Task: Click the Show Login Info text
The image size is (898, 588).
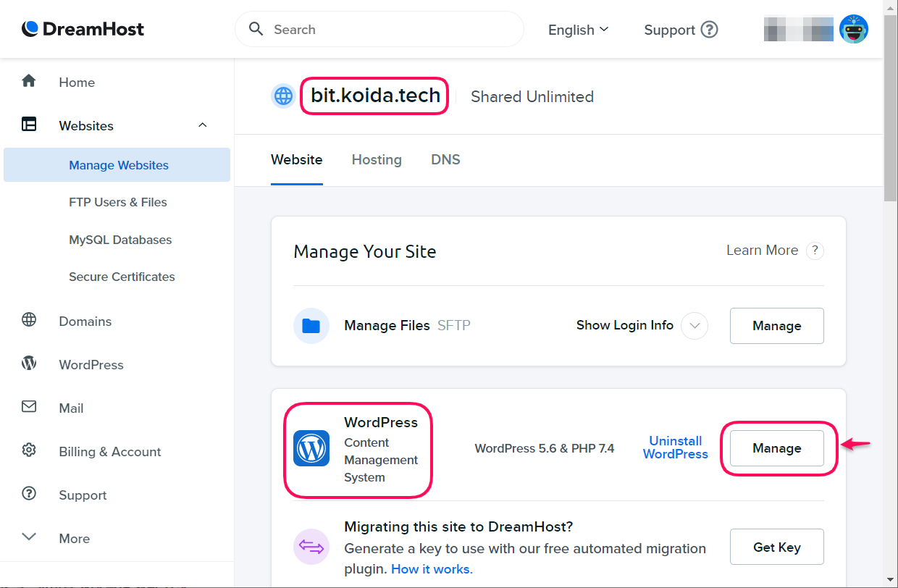Action: click(x=625, y=325)
